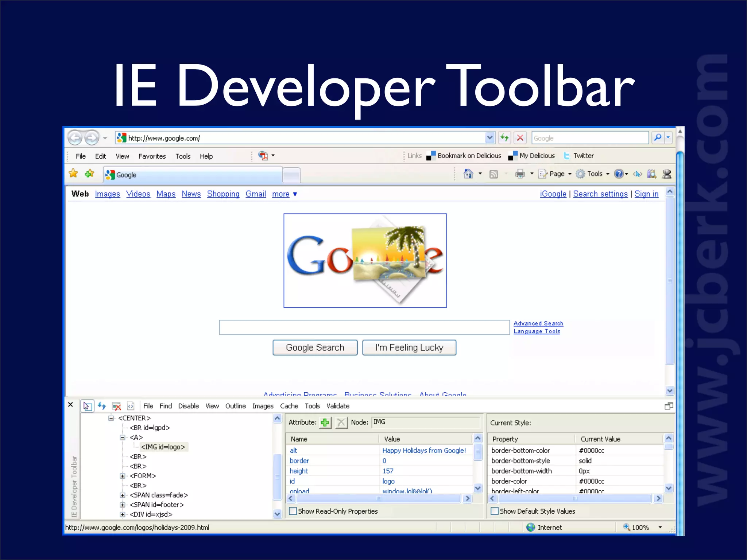Open the developer toolbar Cache menu
This screenshot has width=747, height=560.
(289, 406)
